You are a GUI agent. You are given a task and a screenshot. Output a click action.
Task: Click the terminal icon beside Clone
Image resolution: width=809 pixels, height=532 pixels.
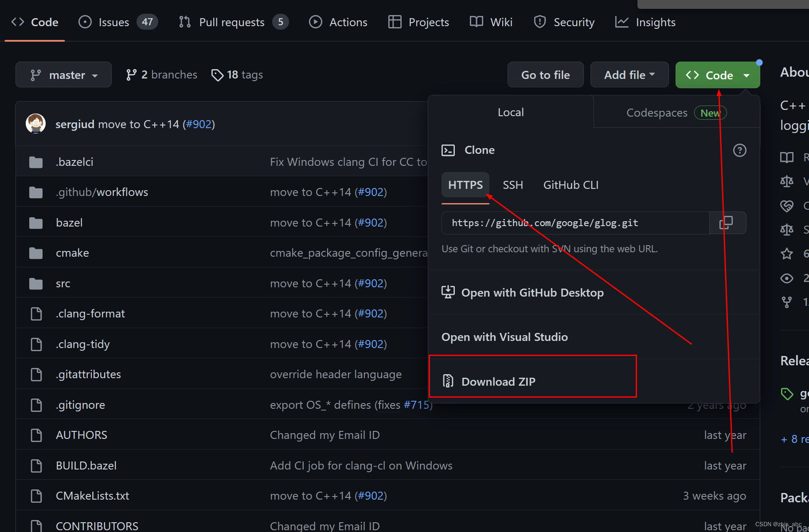pos(448,150)
